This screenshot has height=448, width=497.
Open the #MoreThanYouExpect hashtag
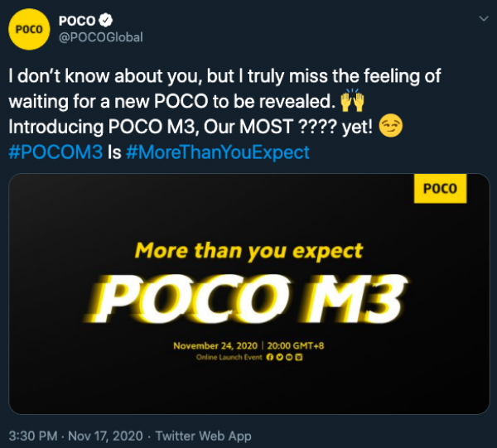[x=217, y=152]
